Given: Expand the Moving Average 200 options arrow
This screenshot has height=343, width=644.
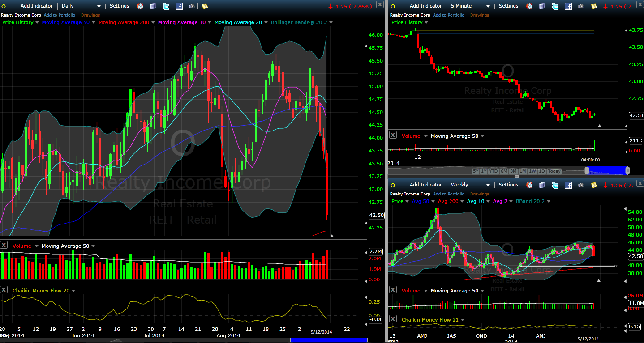Looking at the screenshot, I should 153,22.
